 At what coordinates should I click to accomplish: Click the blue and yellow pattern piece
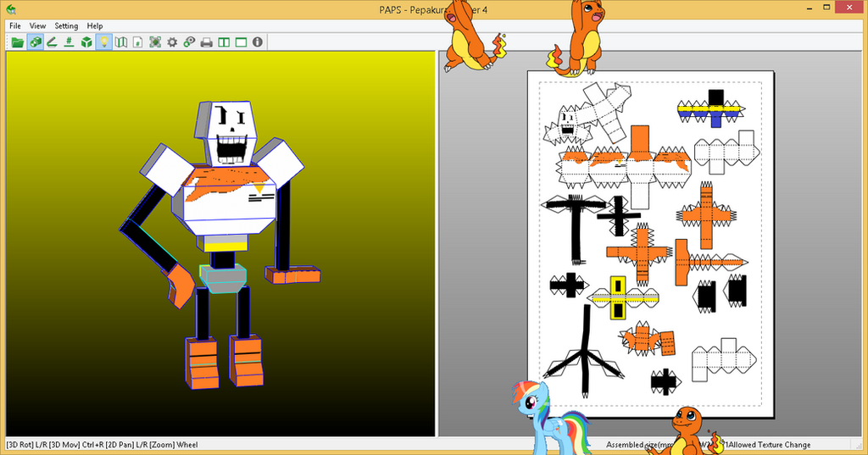(712, 108)
